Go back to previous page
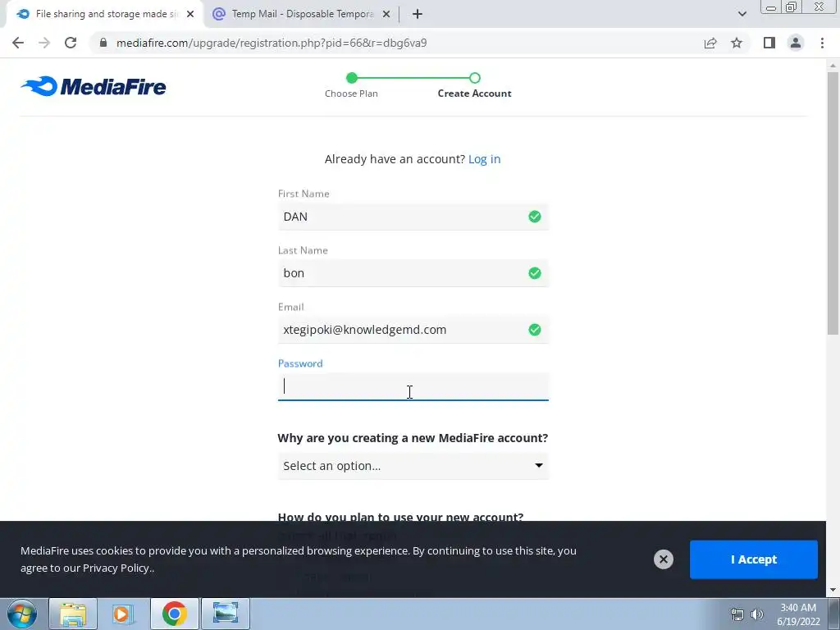This screenshot has width=840, height=630. click(x=18, y=43)
